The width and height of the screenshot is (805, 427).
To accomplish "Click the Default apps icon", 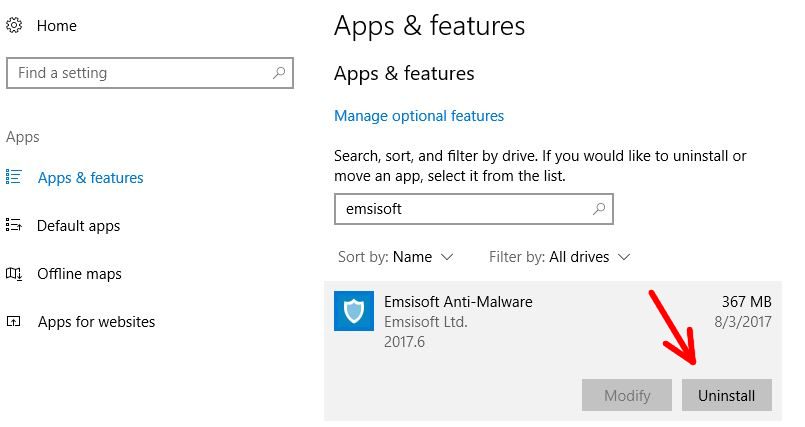I will (13, 225).
